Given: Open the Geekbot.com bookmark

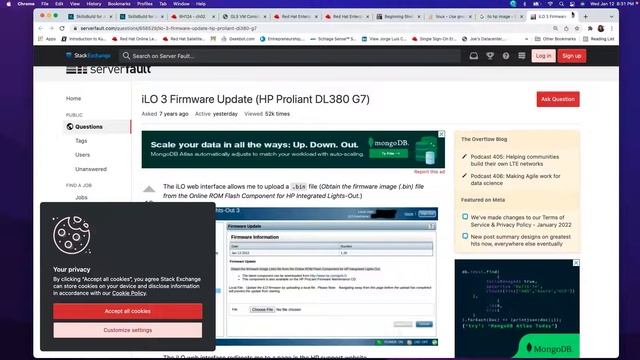Looking at the screenshot, I should [238, 39].
